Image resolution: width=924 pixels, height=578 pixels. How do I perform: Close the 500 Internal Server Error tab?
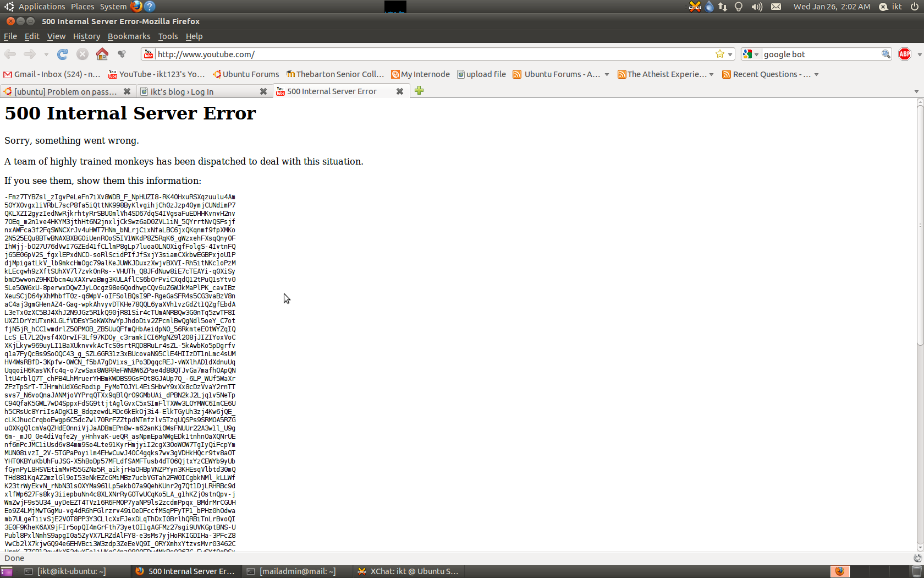(x=400, y=91)
